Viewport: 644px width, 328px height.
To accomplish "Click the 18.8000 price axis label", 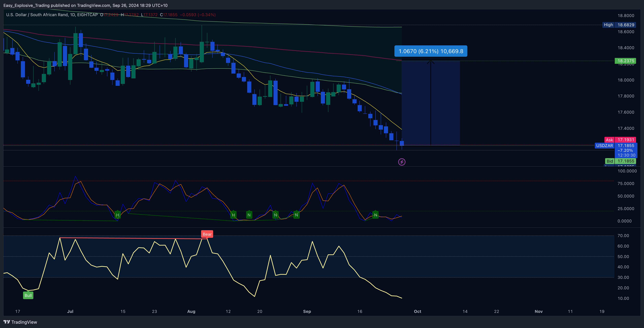I will click(626, 15).
